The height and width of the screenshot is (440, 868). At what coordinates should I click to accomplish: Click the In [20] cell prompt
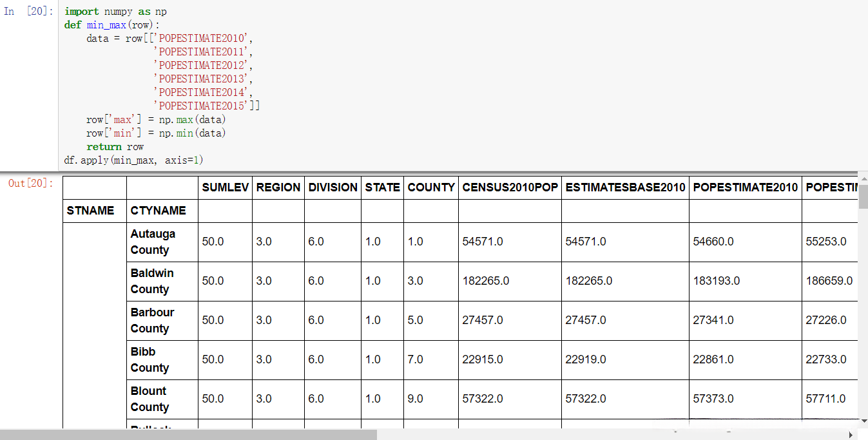pos(29,12)
